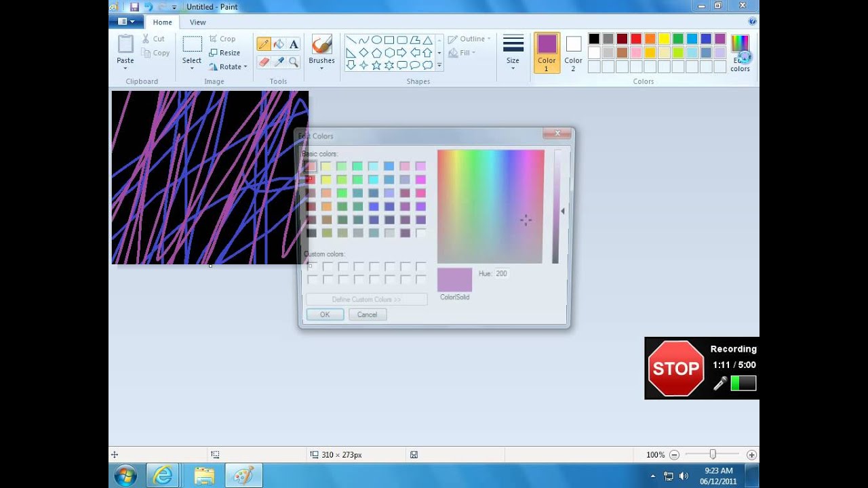Toggle the Color 2 selector

[x=573, y=53]
